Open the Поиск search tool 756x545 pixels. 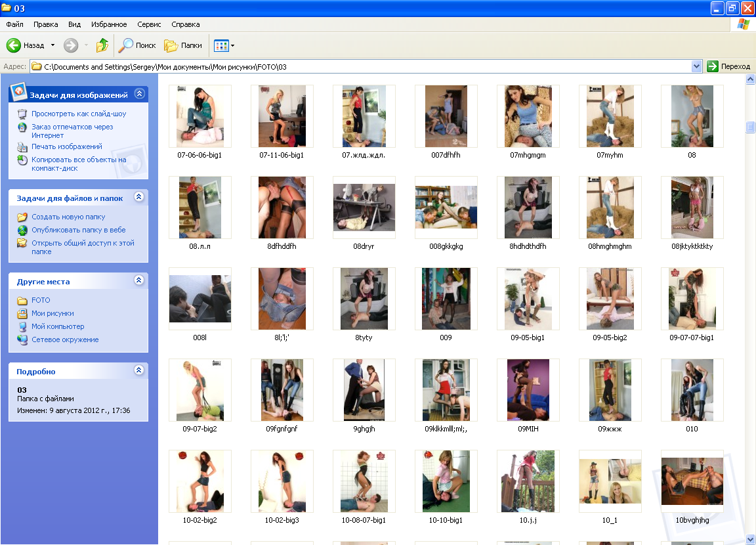(x=137, y=45)
